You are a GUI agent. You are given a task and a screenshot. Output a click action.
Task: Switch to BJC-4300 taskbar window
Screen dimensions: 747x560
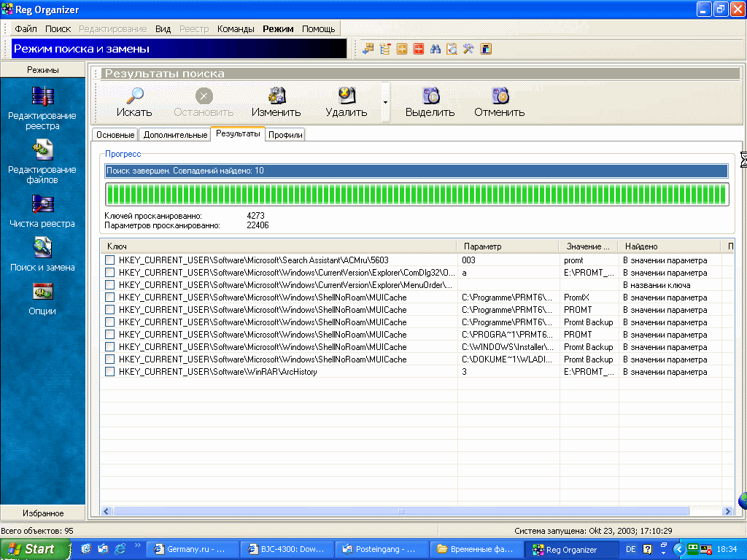[286, 549]
